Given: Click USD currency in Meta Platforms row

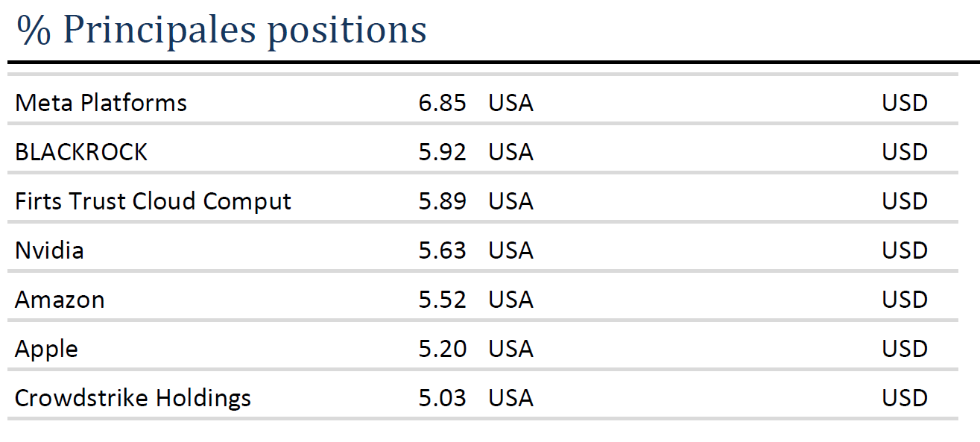Looking at the screenshot, I should click(905, 102).
